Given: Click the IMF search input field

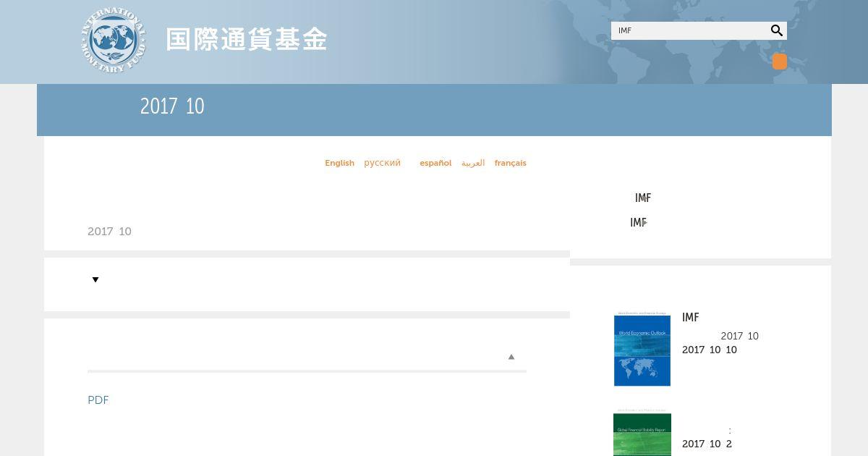Looking at the screenshot, I should pos(690,30).
